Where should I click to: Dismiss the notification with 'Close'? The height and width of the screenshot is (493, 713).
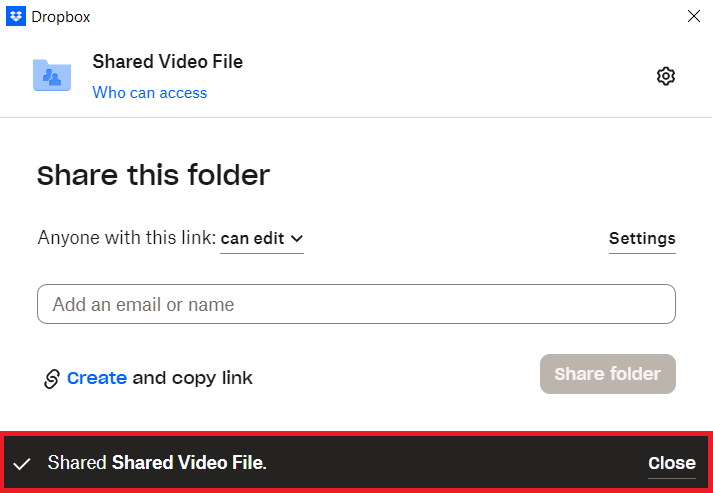pos(671,463)
